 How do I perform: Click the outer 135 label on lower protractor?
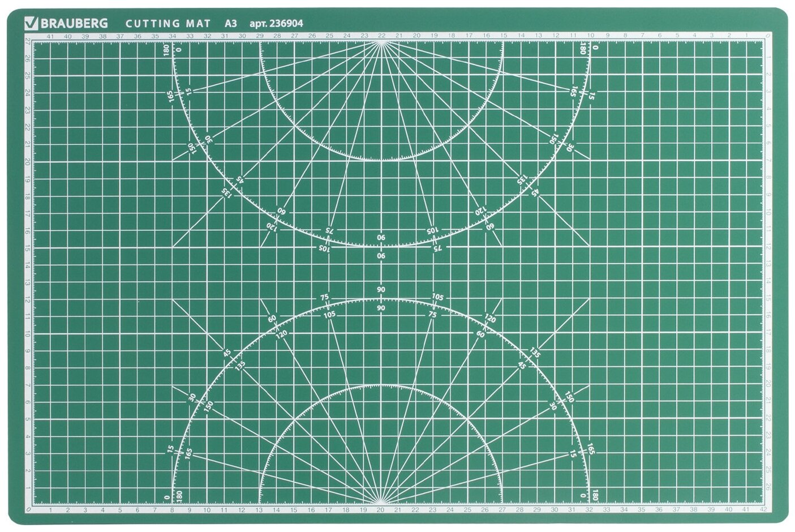pos(534,353)
